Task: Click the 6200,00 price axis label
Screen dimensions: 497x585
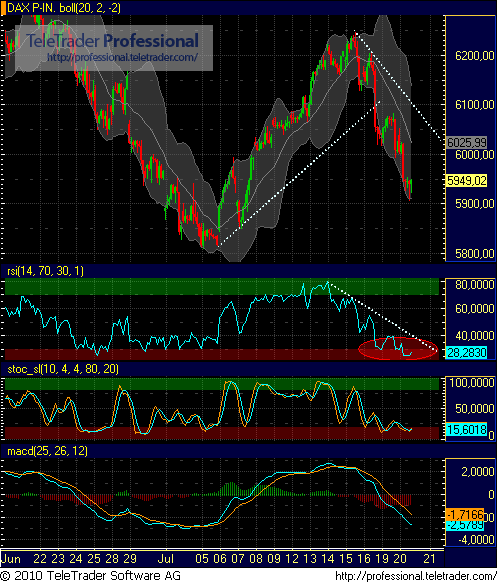Action: click(475, 56)
